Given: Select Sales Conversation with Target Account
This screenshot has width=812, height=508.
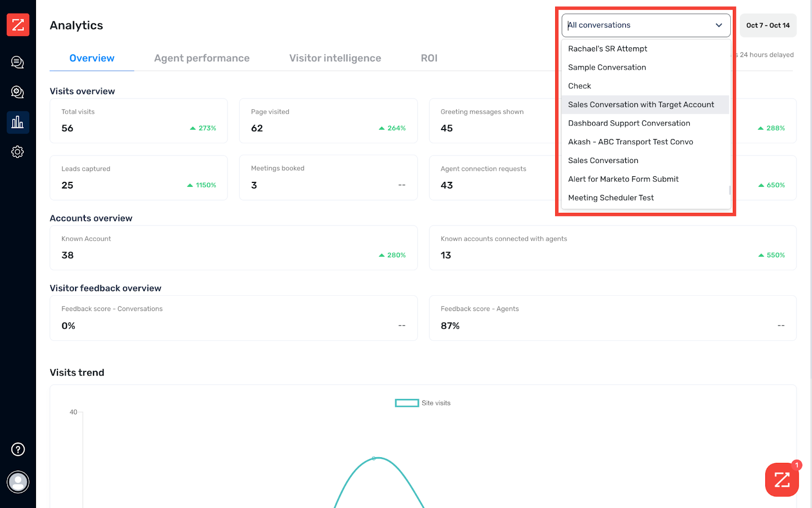Looking at the screenshot, I should 646,105.
